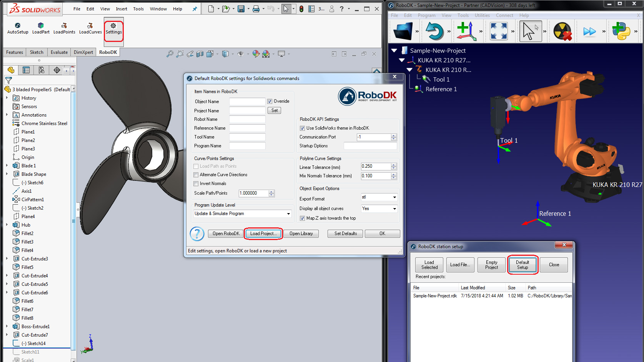
Task: Click RoboDK fit-all view icon
Action: pos(499,31)
